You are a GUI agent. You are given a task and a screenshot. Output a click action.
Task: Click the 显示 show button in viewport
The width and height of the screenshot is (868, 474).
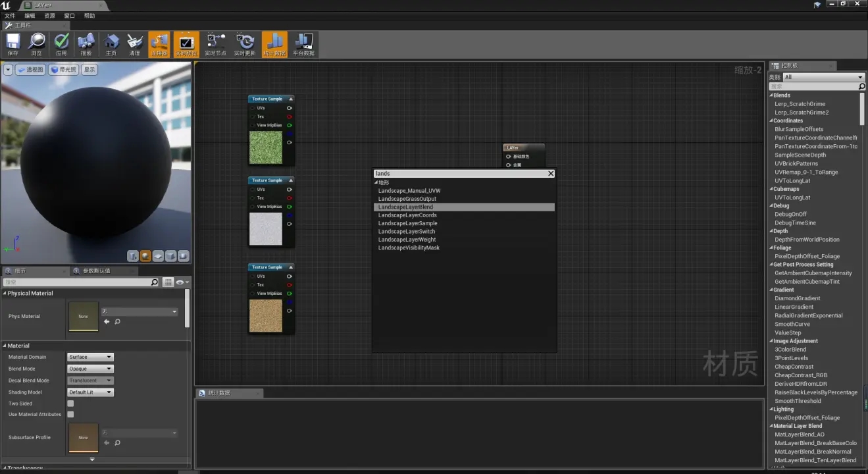click(x=89, y=69)
